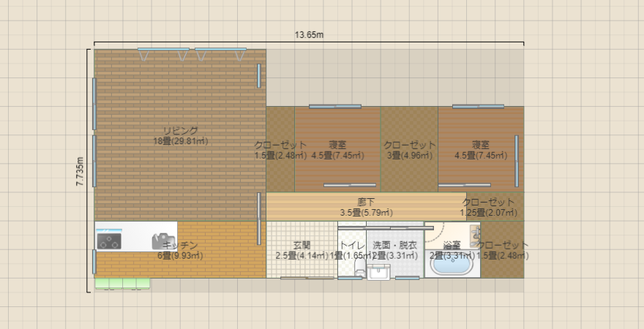Click the stove cooktop in the kitchen
This screenshot has width=644, height=329.
[110, 239]
